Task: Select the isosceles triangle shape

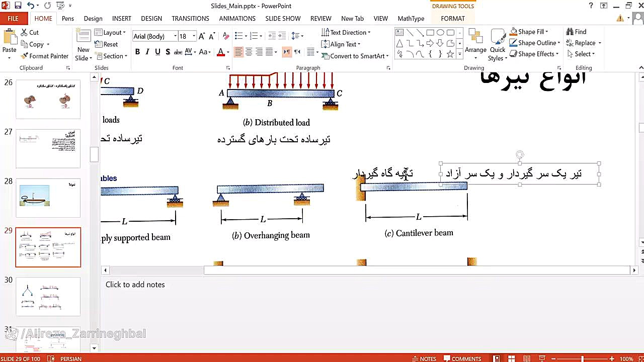Action: coord(400,43)
